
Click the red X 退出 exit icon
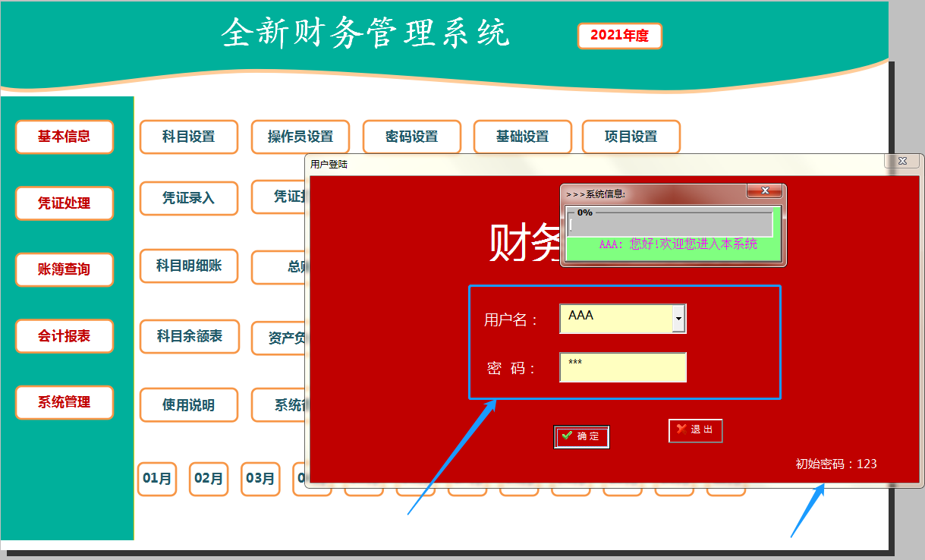pos(681,430)
